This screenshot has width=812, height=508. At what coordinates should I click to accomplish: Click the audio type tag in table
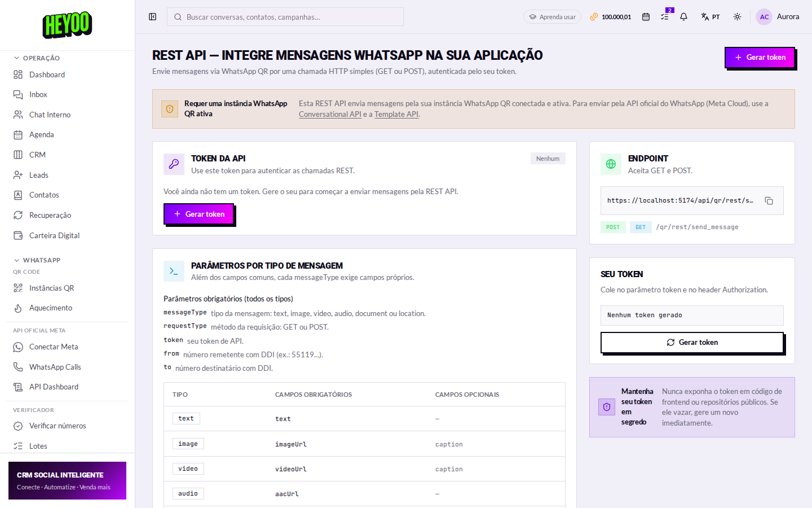point(188,493)
